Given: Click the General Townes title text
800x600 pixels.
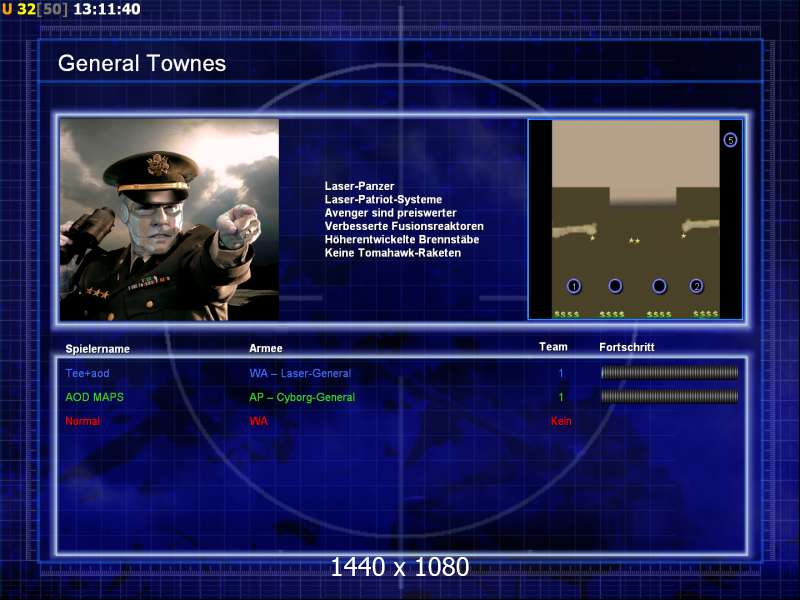Looking at the screenshot, I should pos(142,64).
